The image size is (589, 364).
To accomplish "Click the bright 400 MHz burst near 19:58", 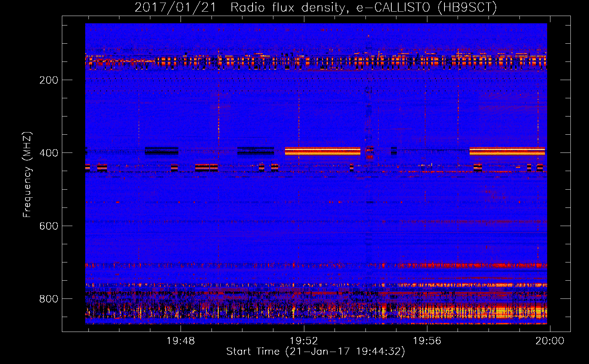I will tap(507, 151).
